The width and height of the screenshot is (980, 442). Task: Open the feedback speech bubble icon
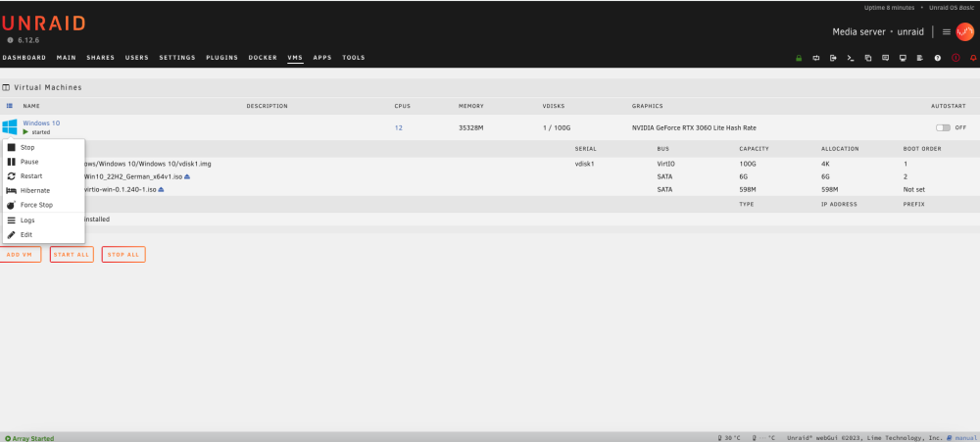pyautogui.click(x=886, y=58)
